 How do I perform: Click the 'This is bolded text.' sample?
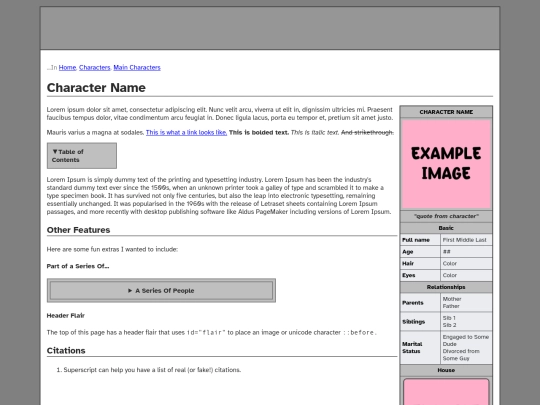[x=259, y=133]
